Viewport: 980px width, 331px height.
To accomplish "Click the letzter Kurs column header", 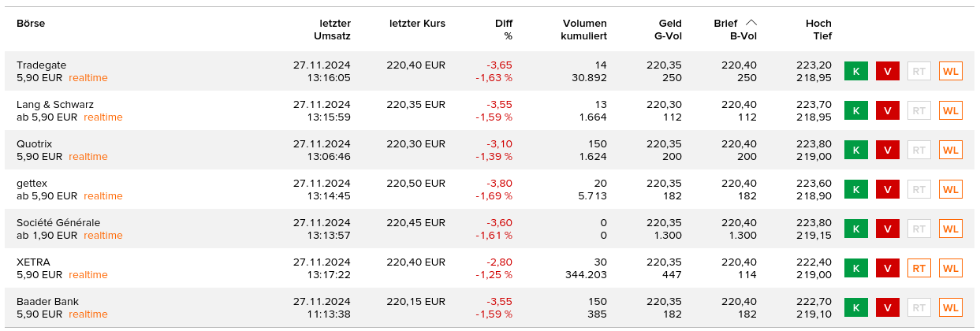I will pyautogui.click(x=417, y=24).
